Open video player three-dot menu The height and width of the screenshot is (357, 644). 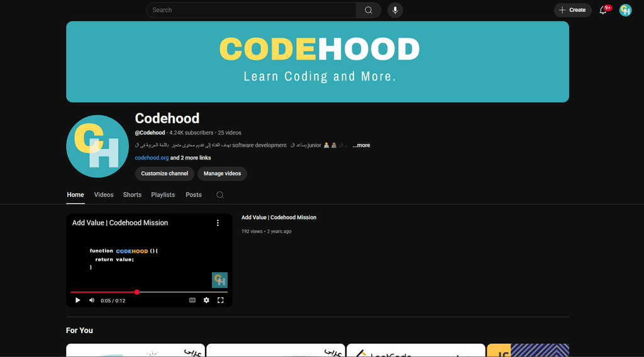[218, 223]
